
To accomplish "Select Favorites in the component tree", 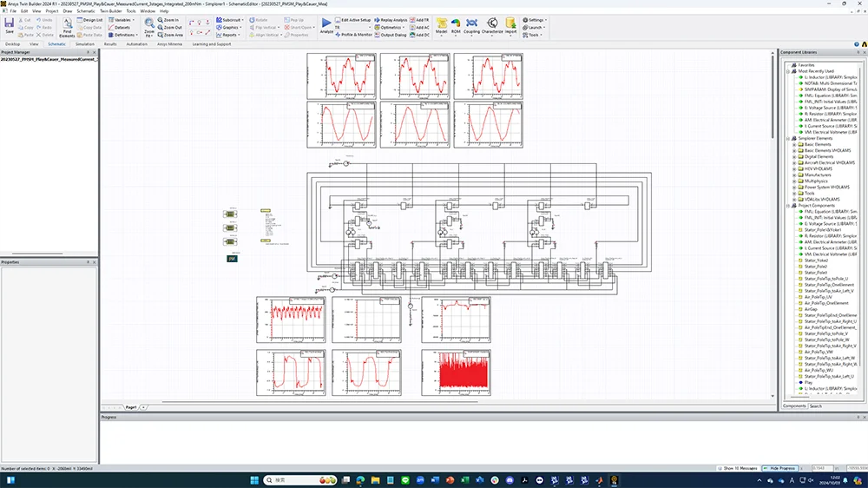I will (x=806, y=65).
